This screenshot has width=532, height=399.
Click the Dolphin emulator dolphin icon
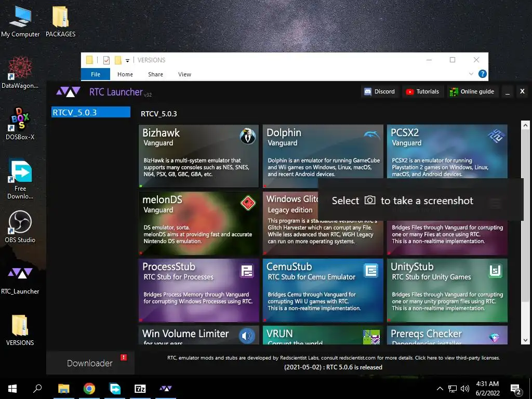(372, 135)
